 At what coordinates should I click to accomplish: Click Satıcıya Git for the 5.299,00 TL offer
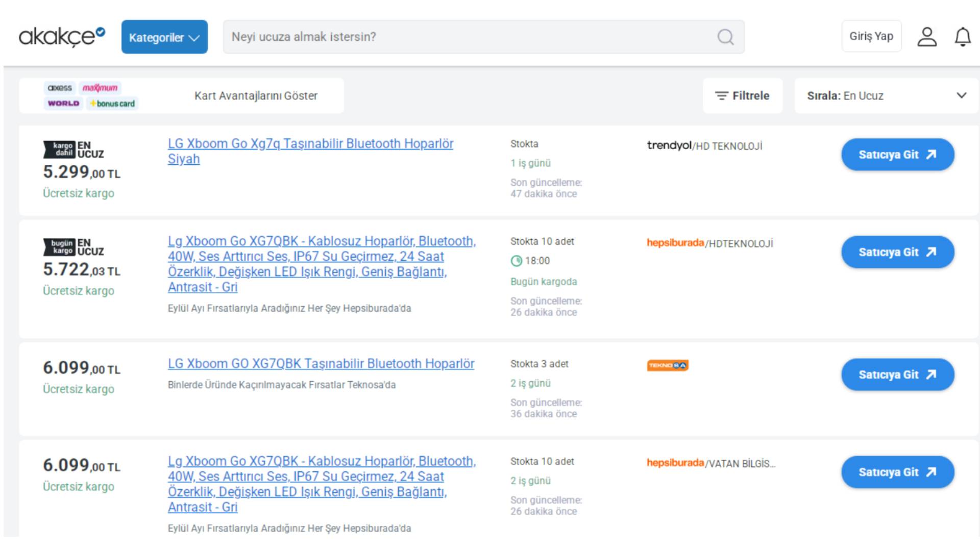(x=898, y=155)
